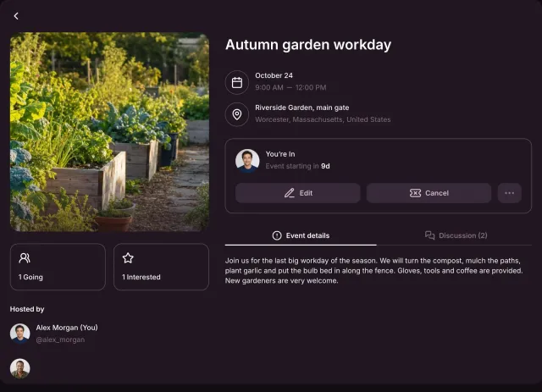This screenshot has height=392, width=542.
Task: Click the event description paragraph
Action: (373, 271)
